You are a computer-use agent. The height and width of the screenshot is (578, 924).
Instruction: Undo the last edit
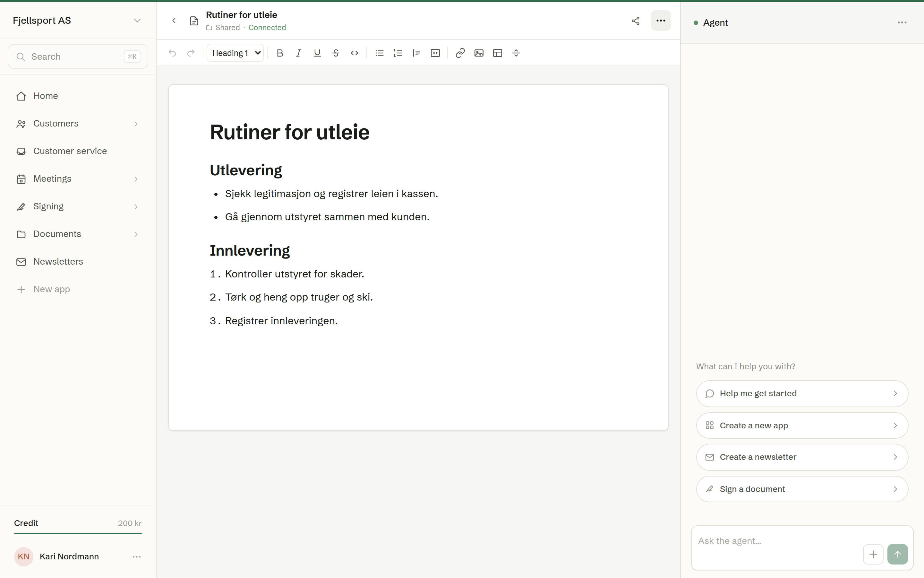(172, 53)
